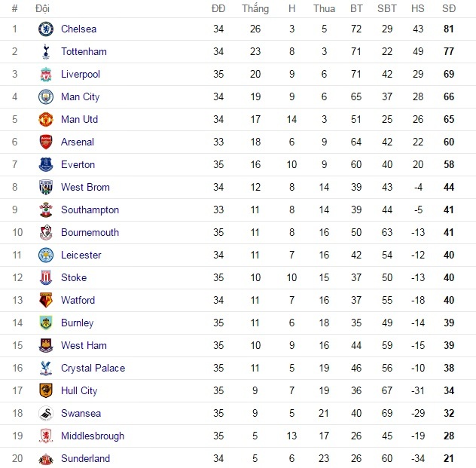Open the Southampton team link

tap(90, 210)
